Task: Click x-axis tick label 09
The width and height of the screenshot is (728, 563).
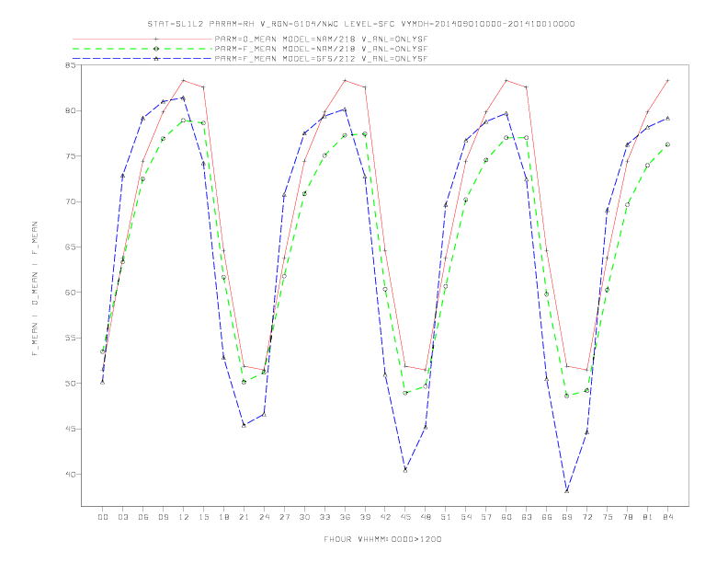Action: coord(164,517)
